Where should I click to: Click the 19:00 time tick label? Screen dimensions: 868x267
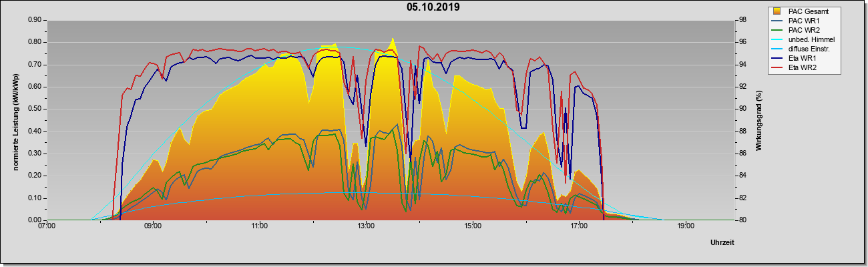click(686, 226)
